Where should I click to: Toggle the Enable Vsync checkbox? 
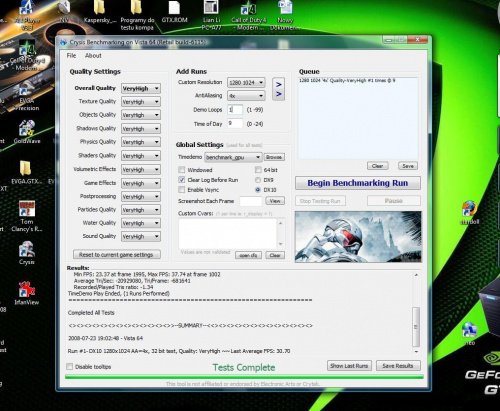(182, 190)
